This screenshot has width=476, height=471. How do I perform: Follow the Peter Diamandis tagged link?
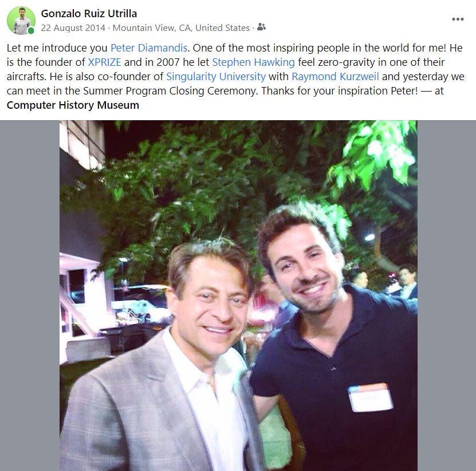pyautogui.click(x=149, y=48)
